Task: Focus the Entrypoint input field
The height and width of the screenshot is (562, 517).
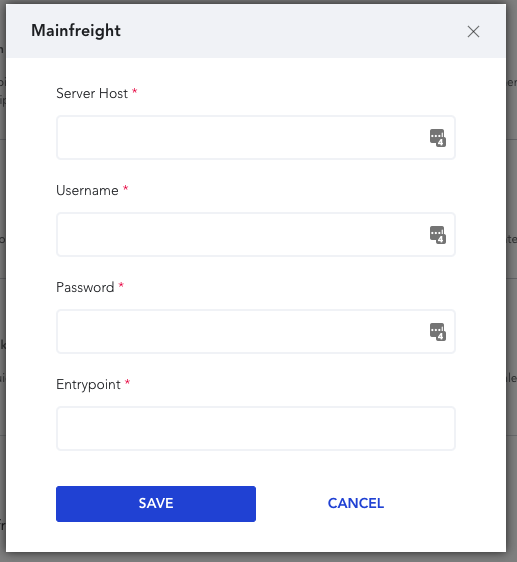Action: pyautogui.click(x=256, y=429)
